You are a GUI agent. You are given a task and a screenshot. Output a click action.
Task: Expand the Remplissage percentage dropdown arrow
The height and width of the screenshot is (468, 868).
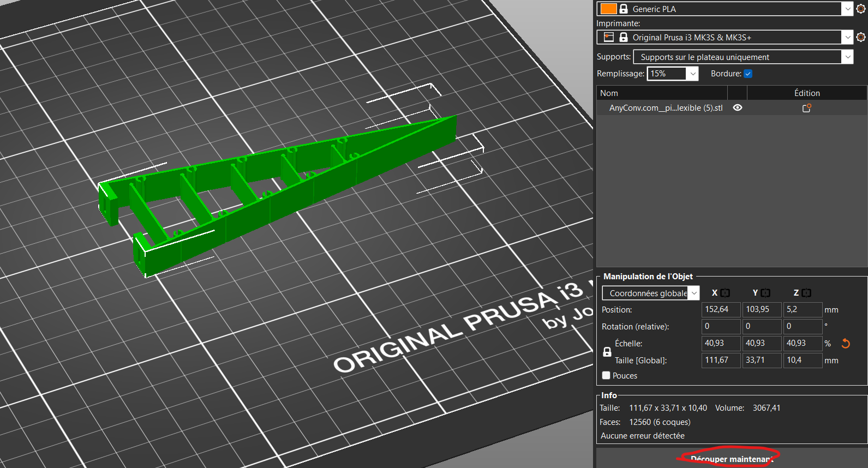pos(692,74)
